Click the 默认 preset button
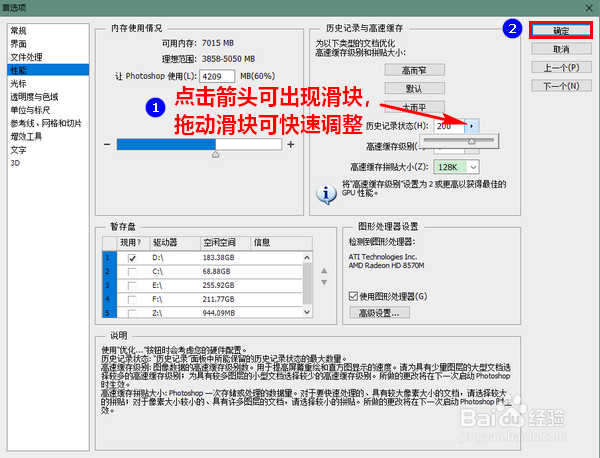The width and height of the screenshot is (600, 458). (414, 88)
